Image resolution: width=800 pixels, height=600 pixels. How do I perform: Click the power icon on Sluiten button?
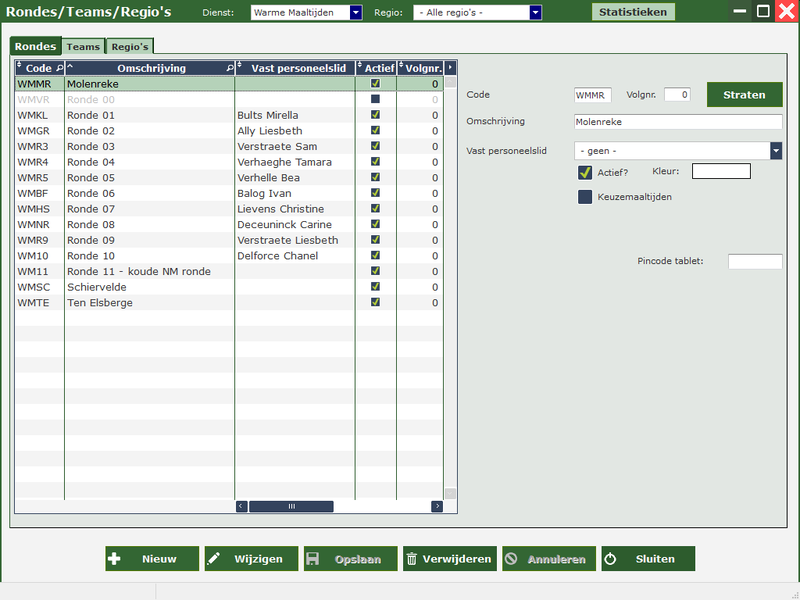point(610,559)
